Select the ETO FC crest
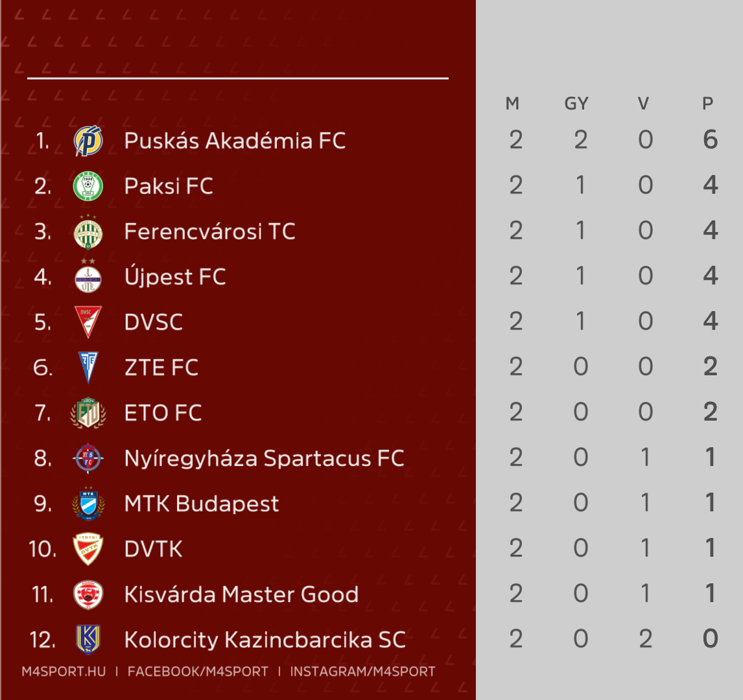The image size is (743, 700). click(x=88, y=413)
